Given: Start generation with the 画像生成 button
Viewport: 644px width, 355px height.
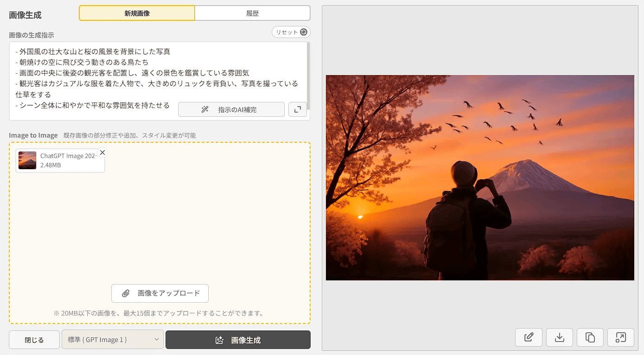Looking at the screenshot, I should click(238, 340).
